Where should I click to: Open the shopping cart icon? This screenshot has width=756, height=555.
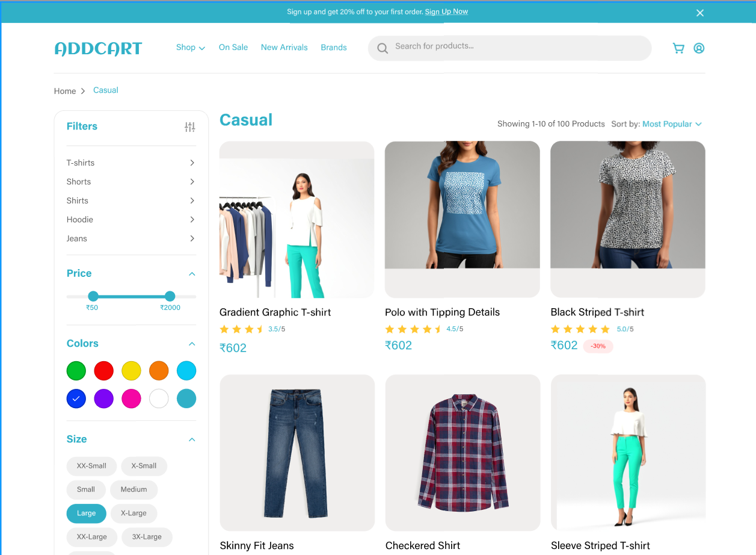tap(678, 48)
